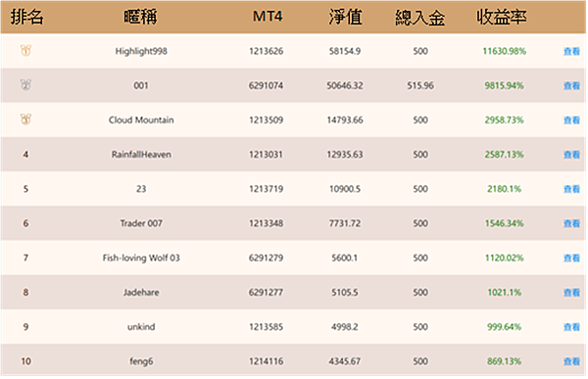The width and height of the screenshot is (588, 379).
Task: Click the bronze medal icon for Cloud Mountain
Action: tap(25, 119)
